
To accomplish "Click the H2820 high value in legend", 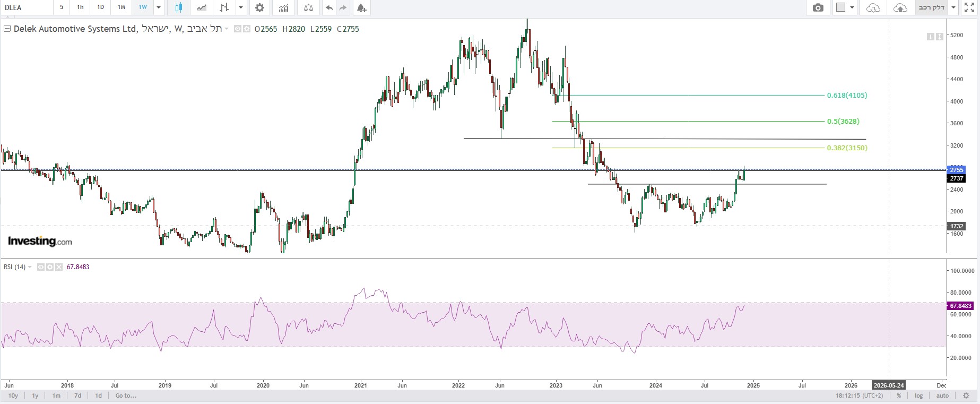I will 294,29.
